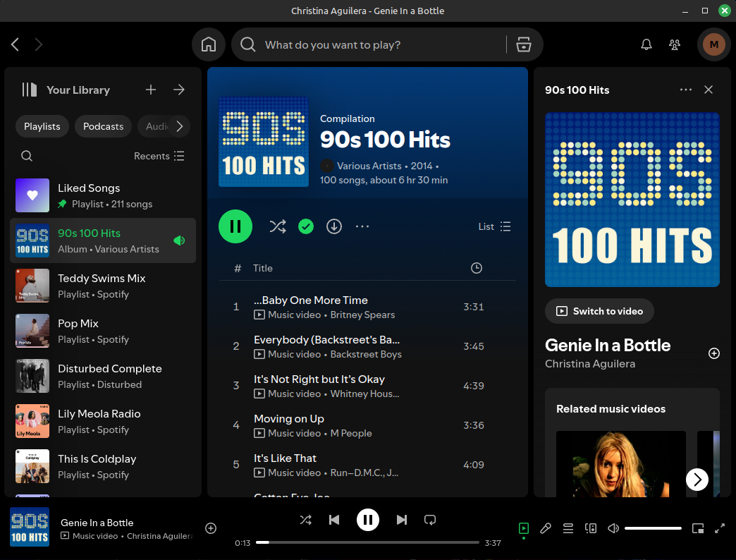Click the Browse icon in the search bar

click(x=523, y=44)
